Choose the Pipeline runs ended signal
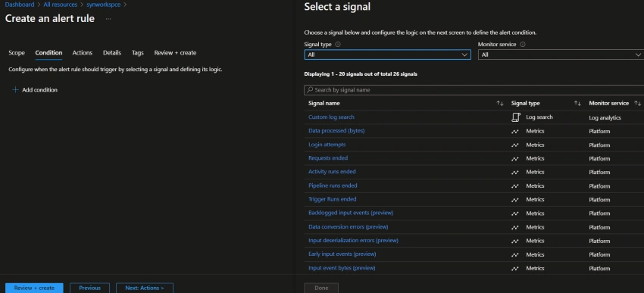This screenshot has width=644, height=293. [333, 185]
